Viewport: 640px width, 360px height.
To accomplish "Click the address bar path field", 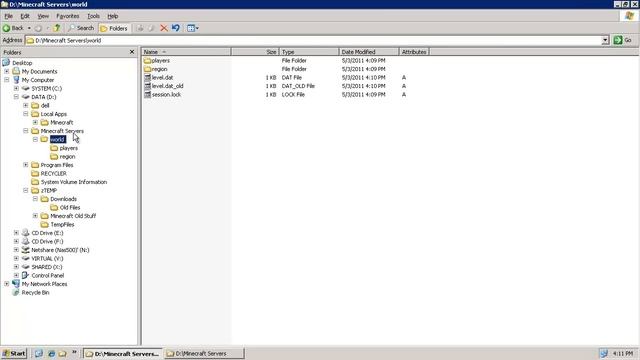I will (x=313, y=40).
